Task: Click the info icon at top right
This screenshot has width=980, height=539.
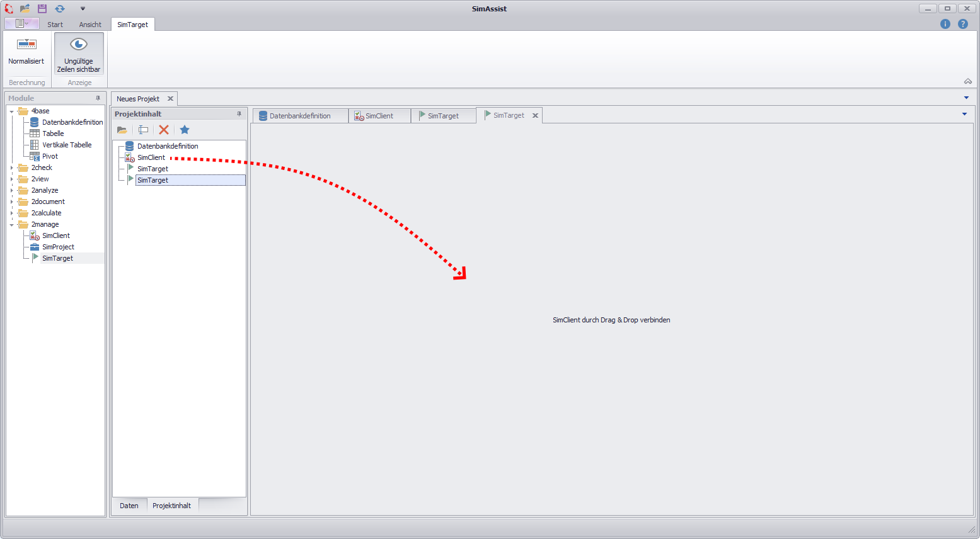Action: 945,24
